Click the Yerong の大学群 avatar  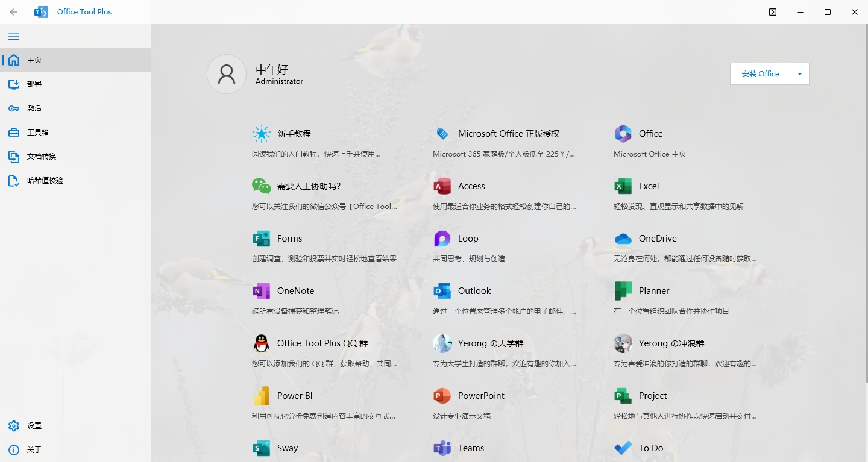[x=442, y=343]
